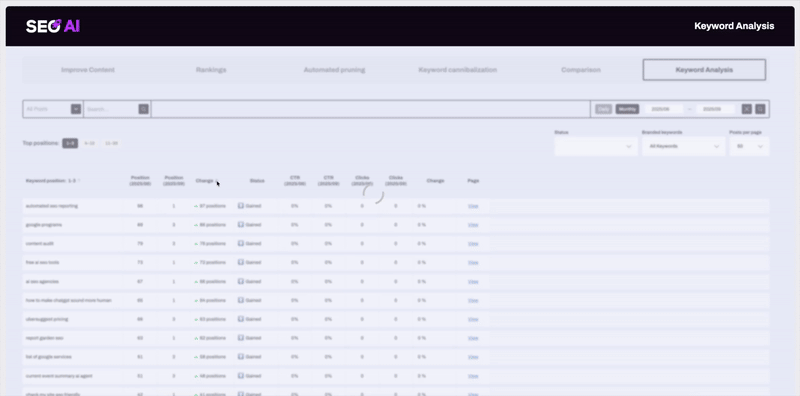
Task: Switch to Monthly view
Action: coord(627,109)
